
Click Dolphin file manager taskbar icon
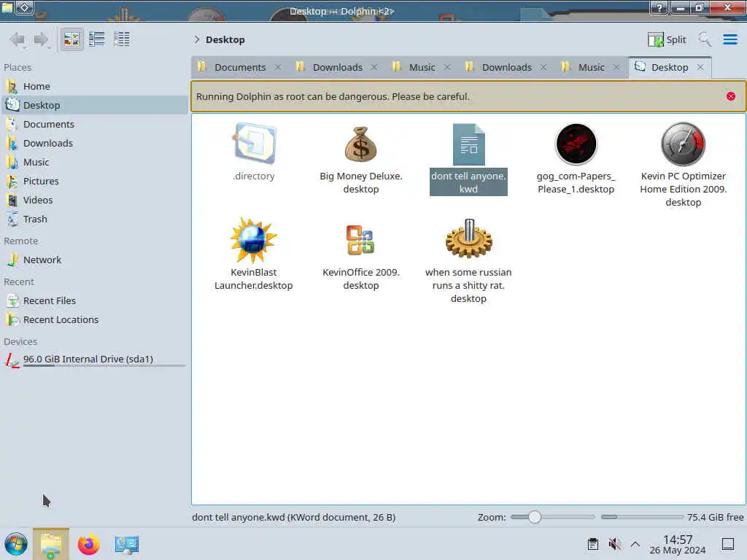51,544
